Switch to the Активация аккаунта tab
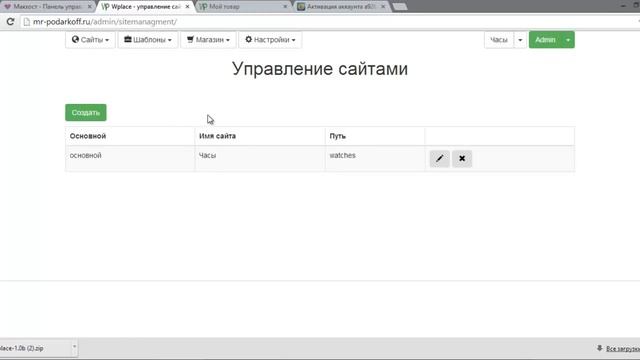 pyautogui.click(x=341, y=7)
